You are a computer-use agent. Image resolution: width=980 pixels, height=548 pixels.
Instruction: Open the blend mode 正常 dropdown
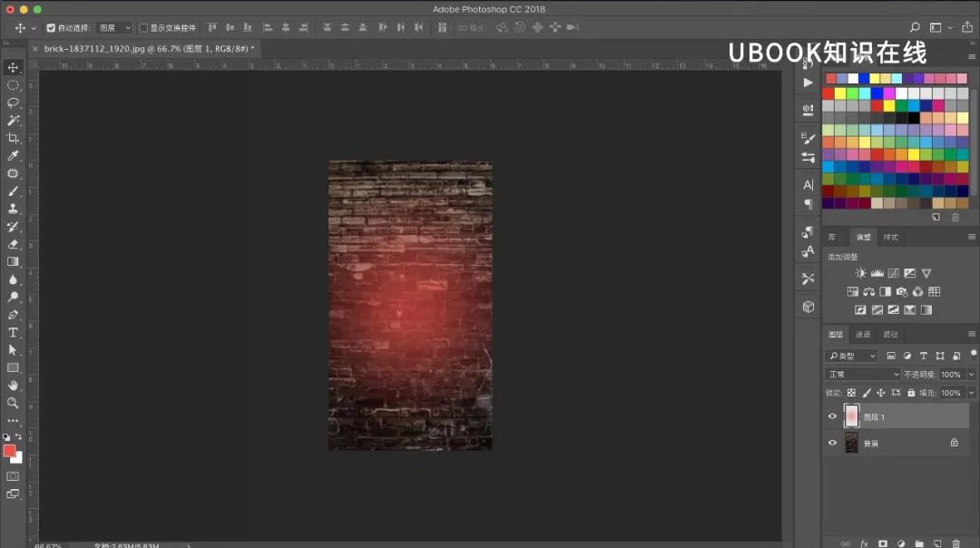tap(863, 374)
